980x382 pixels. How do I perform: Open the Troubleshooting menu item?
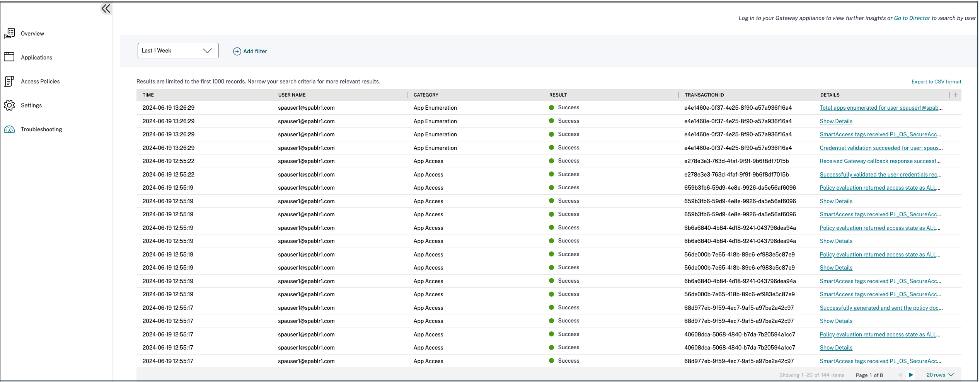[x=41, y=129]
